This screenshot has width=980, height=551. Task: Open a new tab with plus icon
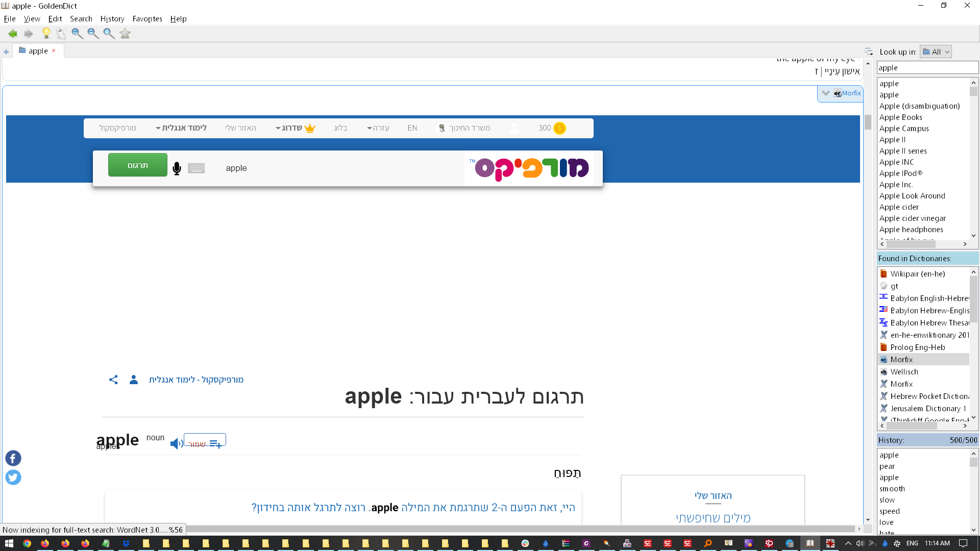tap(6, 52)
